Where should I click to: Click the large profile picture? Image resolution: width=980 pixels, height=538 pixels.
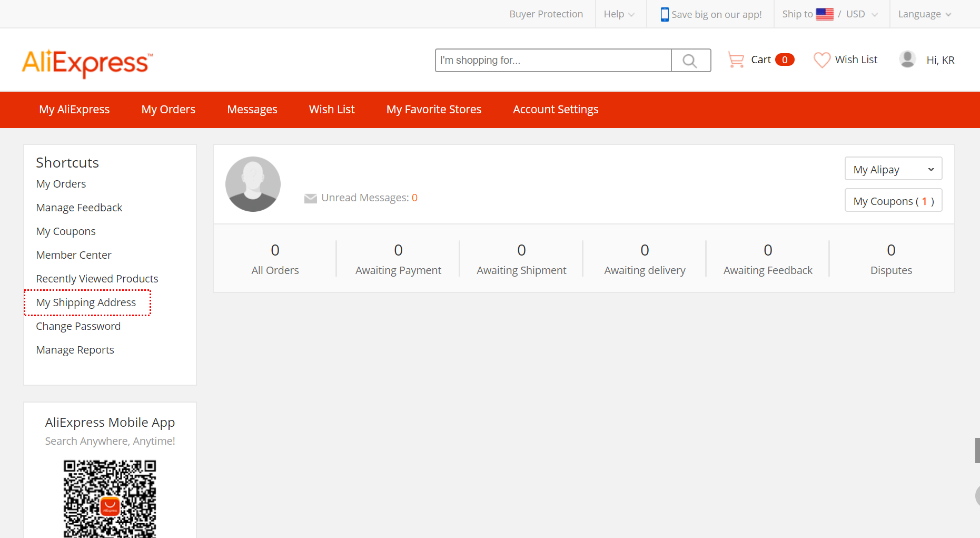pyautogui.click(x=253, y=184)
